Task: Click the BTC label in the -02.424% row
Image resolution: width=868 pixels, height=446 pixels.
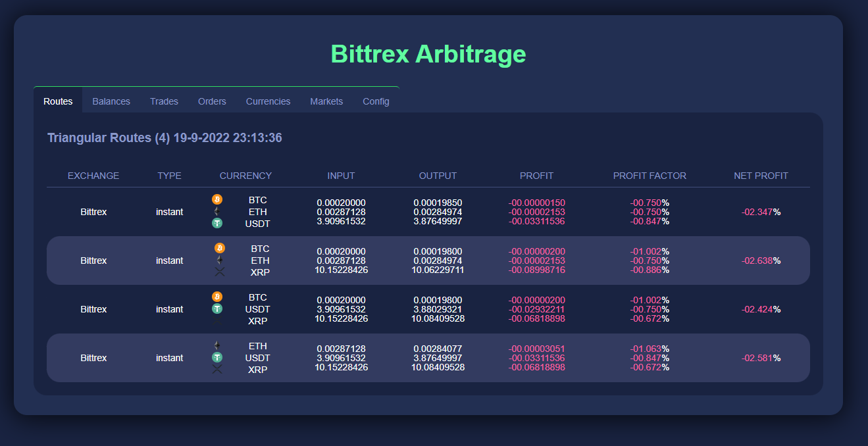Action: pos(257,297)
